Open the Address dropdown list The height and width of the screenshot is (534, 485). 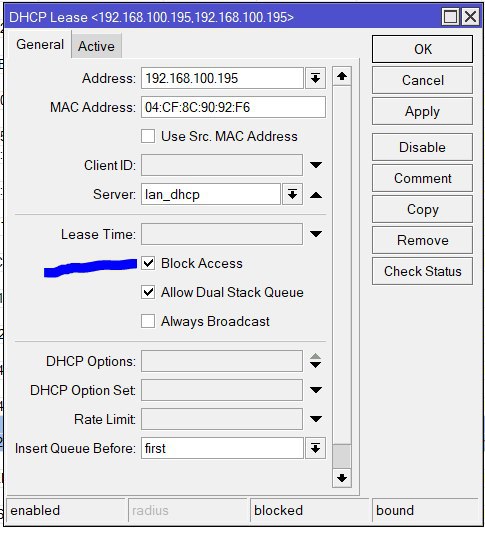315,78
